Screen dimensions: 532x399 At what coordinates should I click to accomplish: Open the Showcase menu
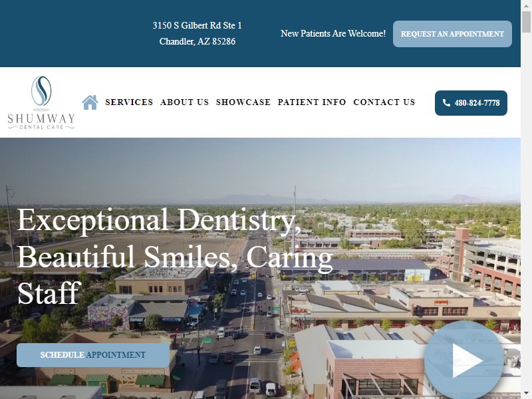[243, 102]
